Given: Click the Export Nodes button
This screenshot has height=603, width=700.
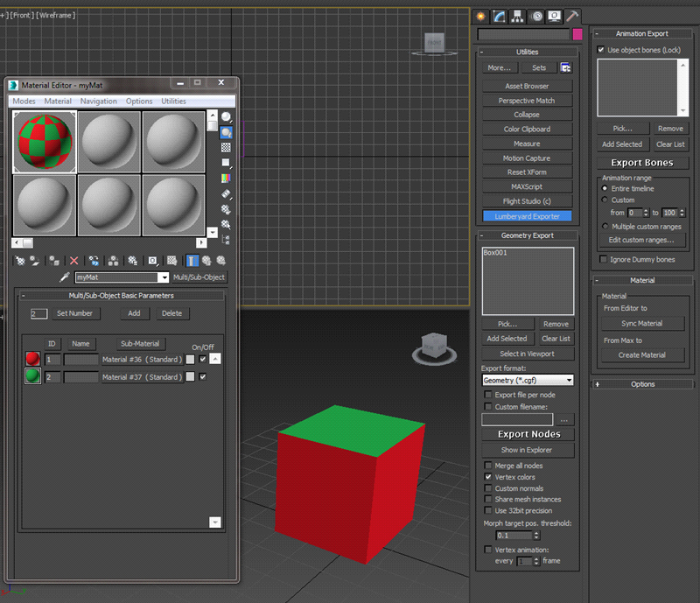Looking at the screenshot, I should point(529,434).
